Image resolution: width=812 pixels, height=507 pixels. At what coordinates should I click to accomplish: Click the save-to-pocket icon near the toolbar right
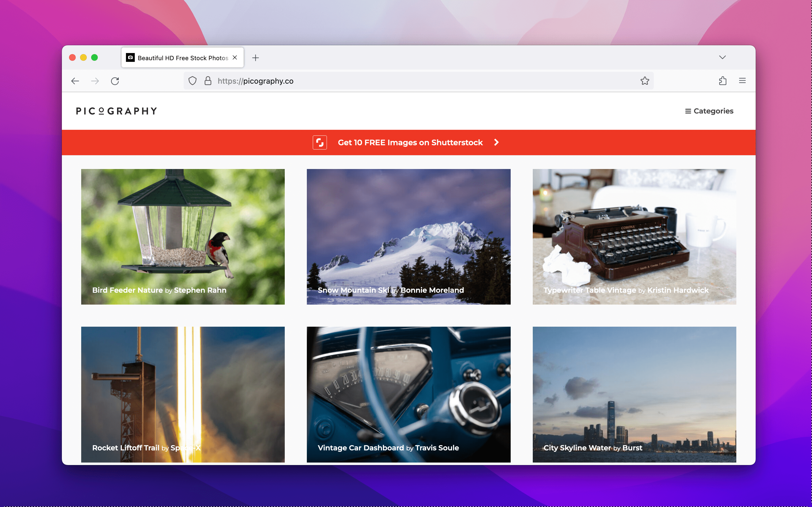pyautogui.click(x=723, y=81)
